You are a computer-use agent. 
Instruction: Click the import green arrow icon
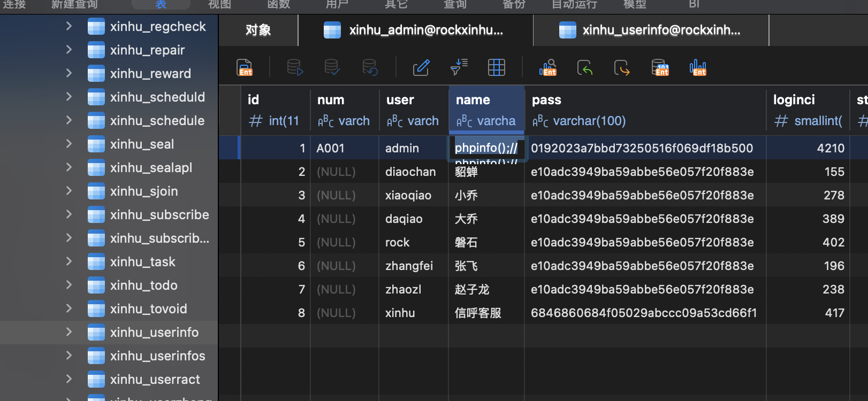(x=585, y=67)
